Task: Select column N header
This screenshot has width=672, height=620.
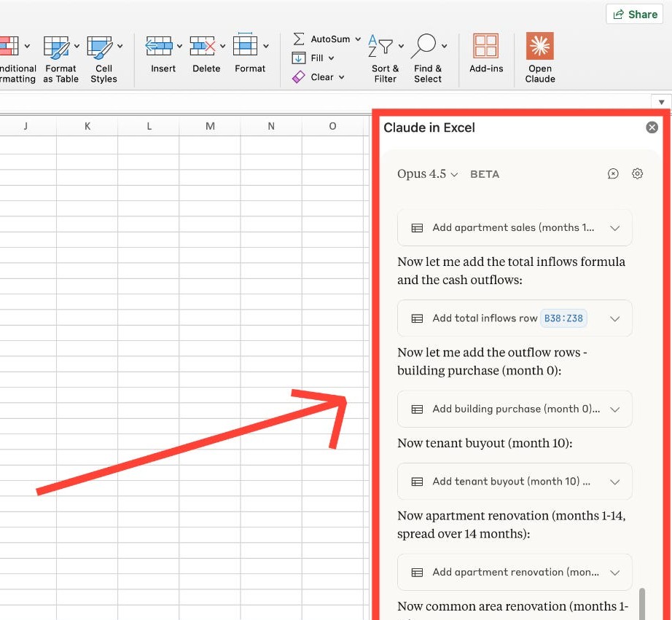Action: tap(271, 126)
